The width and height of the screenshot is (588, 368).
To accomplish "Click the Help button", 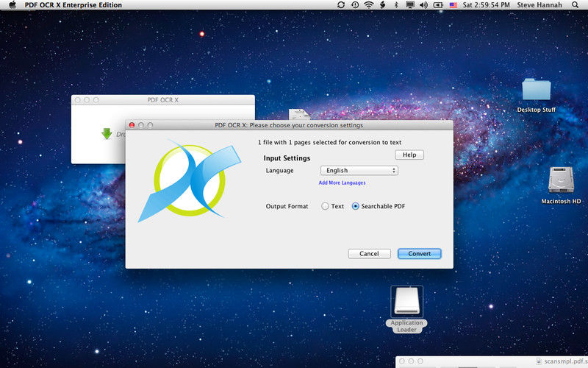I will coord(409,155).
